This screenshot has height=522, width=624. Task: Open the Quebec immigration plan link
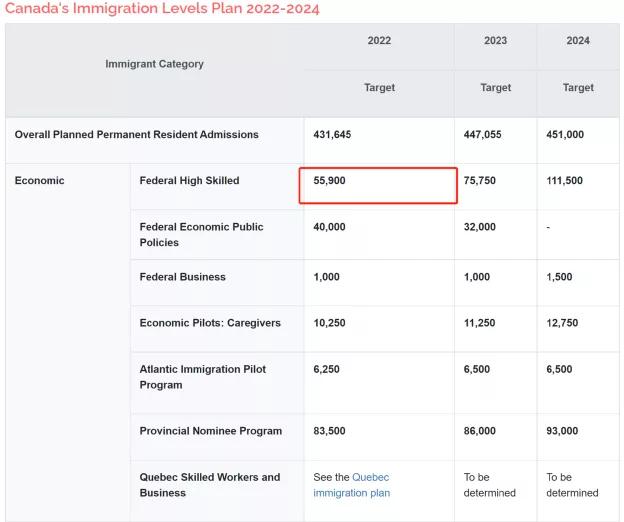[351, 485]
